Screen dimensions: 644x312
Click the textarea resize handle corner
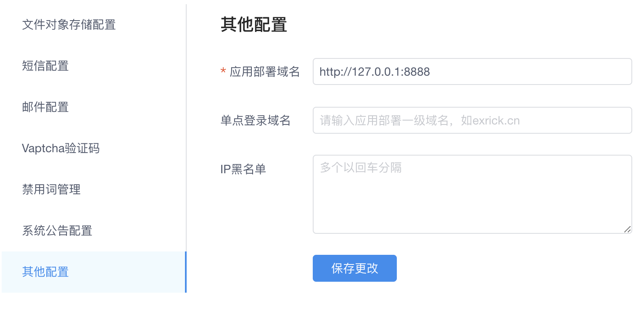tap(627, 229)
